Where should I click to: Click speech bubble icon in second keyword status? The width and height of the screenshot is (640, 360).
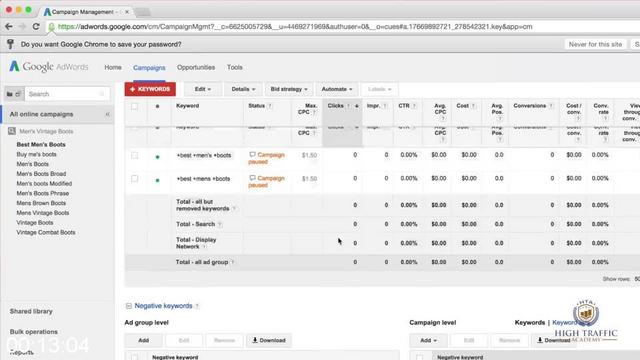pyautogui.click(x=252, y=178)
